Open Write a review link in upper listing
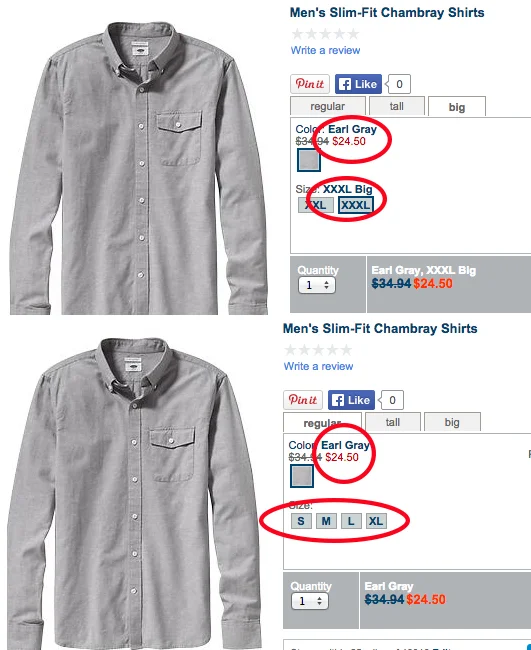The height and width of the screenshot is (650, 531). 325,50
